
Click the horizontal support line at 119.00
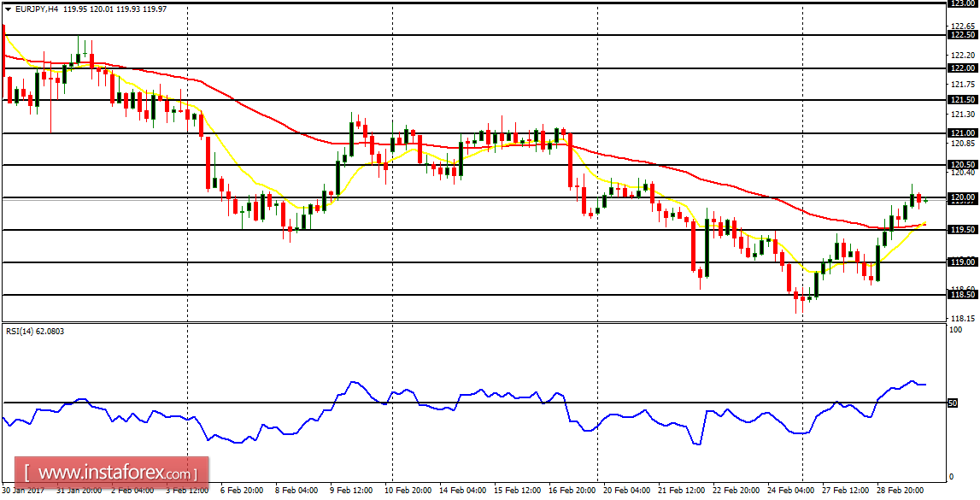pos(427,262)
